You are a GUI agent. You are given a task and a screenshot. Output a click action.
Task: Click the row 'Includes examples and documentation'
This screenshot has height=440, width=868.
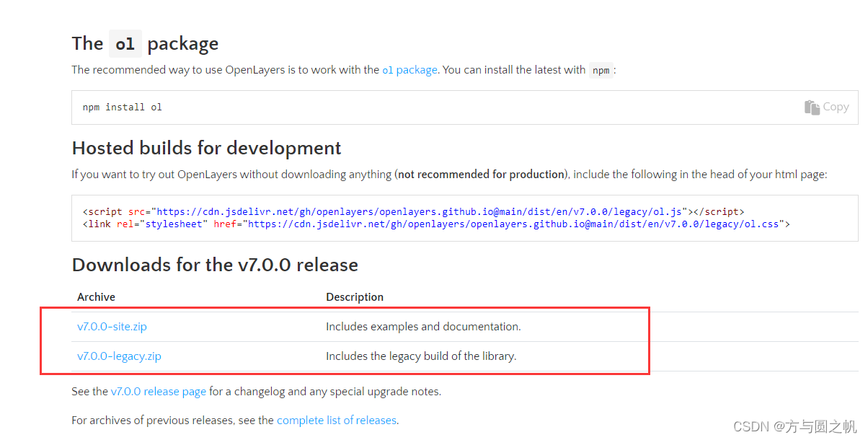click(x=423, y=326)
